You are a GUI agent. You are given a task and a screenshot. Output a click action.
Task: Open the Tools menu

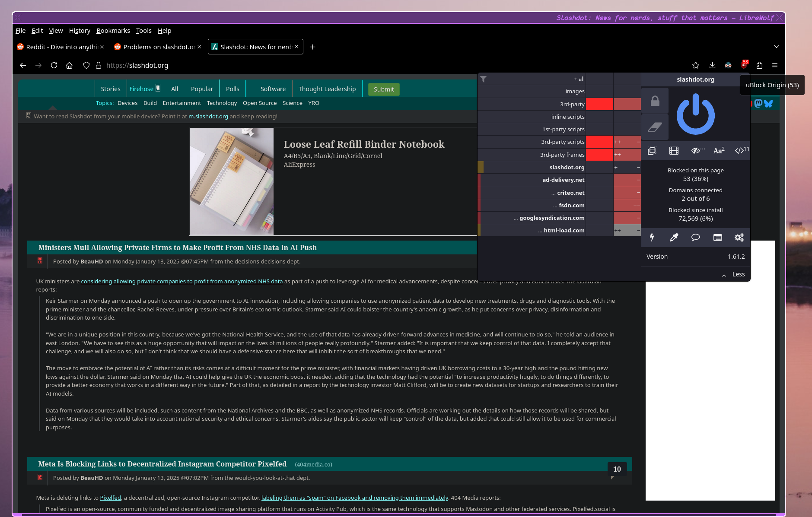coord(143,31)
